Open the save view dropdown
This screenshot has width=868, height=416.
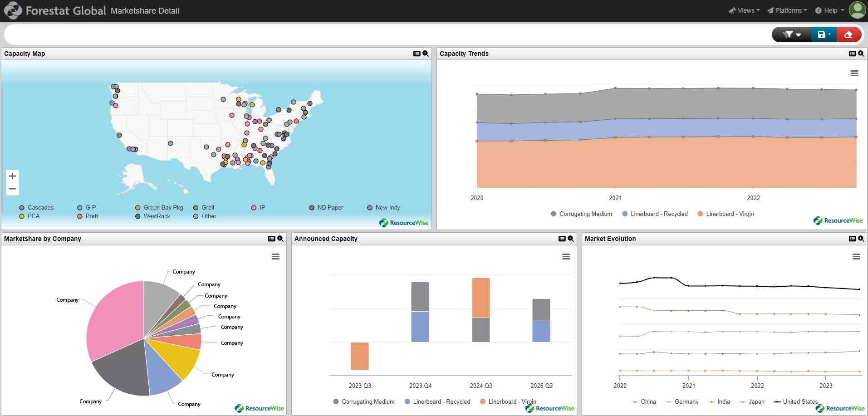[824, 34]
